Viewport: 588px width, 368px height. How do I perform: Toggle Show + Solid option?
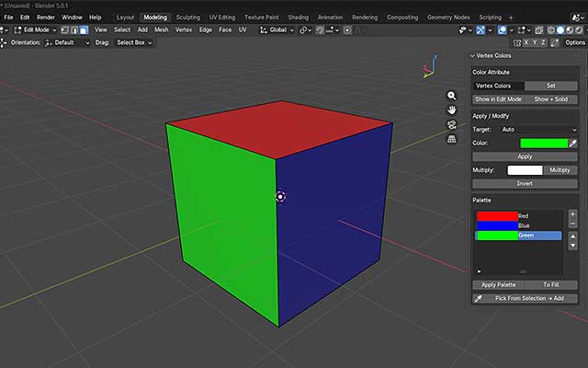(551, 99)
